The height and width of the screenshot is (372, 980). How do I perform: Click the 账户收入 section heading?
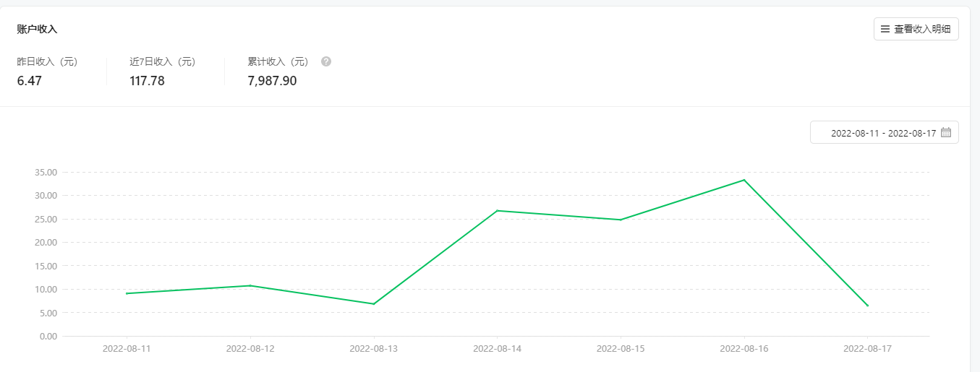(37, 30)
